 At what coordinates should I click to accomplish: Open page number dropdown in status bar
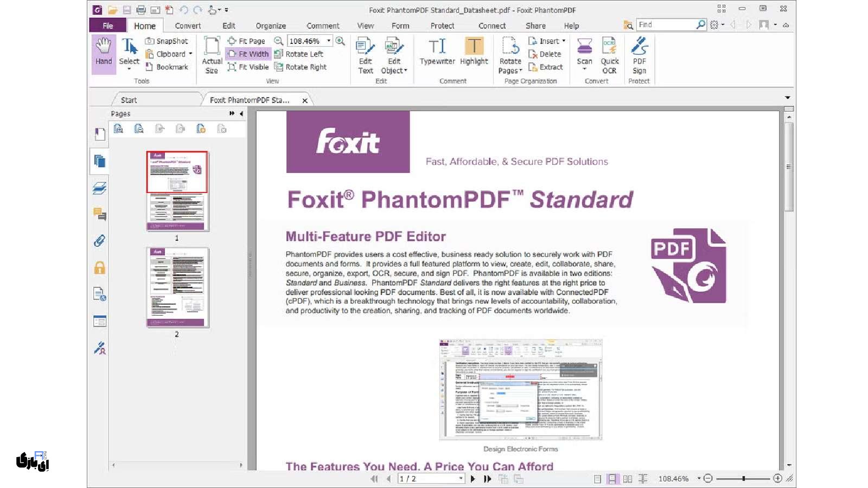461,479
